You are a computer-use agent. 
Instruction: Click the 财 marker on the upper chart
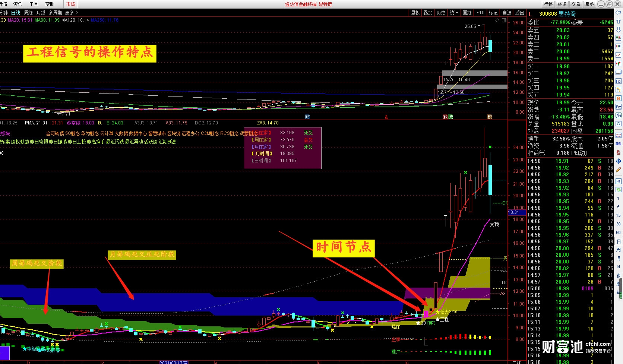307,117
